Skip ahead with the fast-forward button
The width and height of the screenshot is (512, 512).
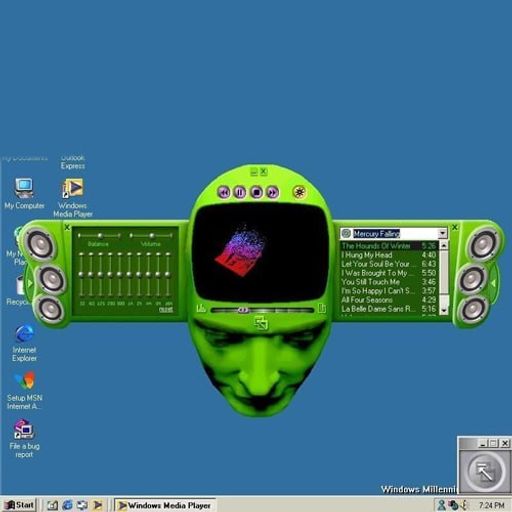coord(273,192)
